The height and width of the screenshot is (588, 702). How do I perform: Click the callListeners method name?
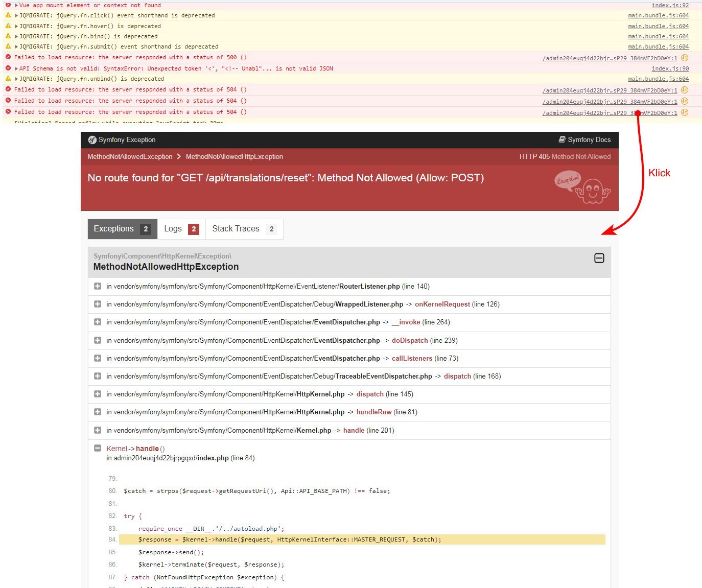click(412, 358)
